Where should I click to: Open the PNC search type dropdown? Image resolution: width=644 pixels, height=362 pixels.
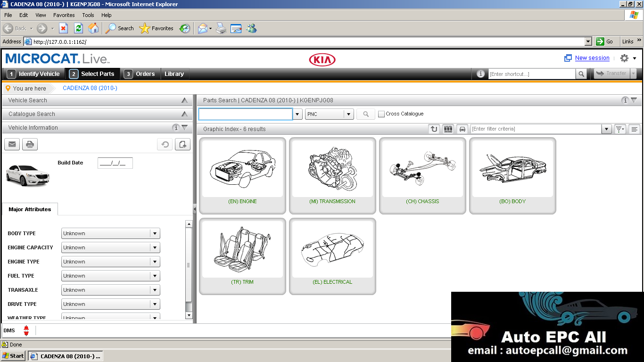(348, 114)
